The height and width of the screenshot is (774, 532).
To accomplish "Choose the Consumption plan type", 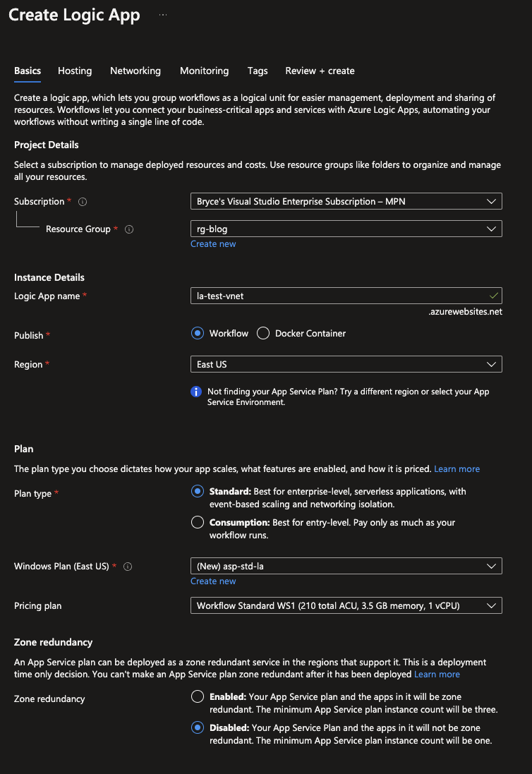I will click(198, 523).
